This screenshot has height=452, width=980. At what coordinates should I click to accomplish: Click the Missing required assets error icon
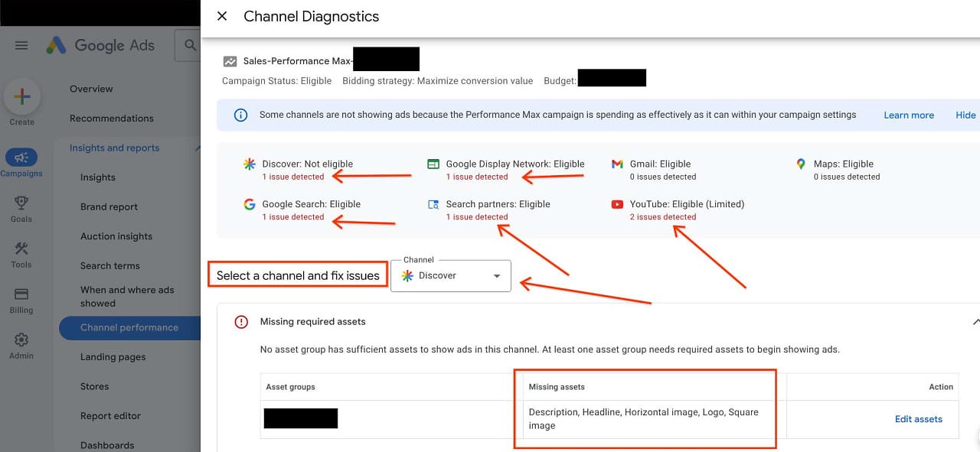tap(241, 322)
